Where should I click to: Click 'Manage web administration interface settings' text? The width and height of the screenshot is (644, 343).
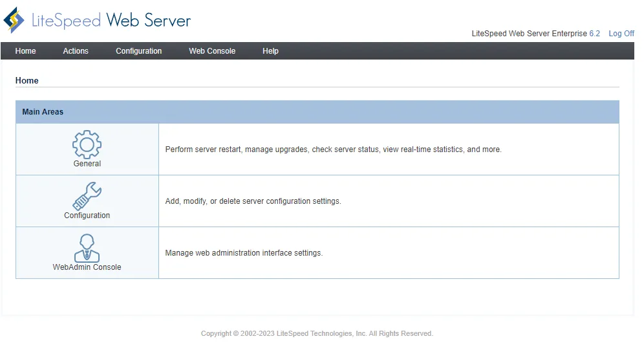point(244,253)
